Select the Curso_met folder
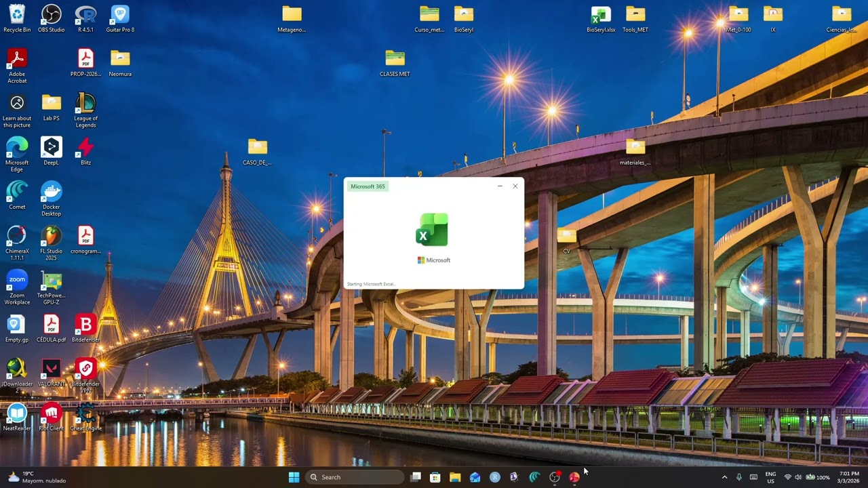This screenshot has width=868, height=488. tap(429, 19)
